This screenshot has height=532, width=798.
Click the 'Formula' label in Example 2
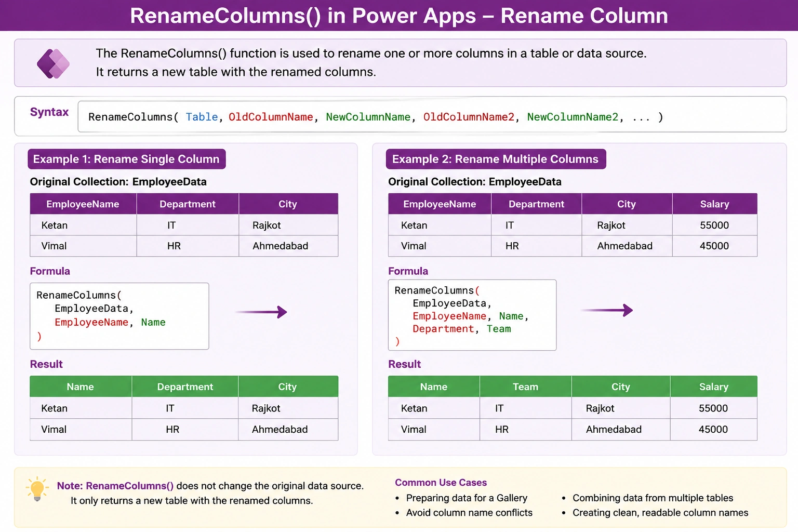(x=408, y=271)
